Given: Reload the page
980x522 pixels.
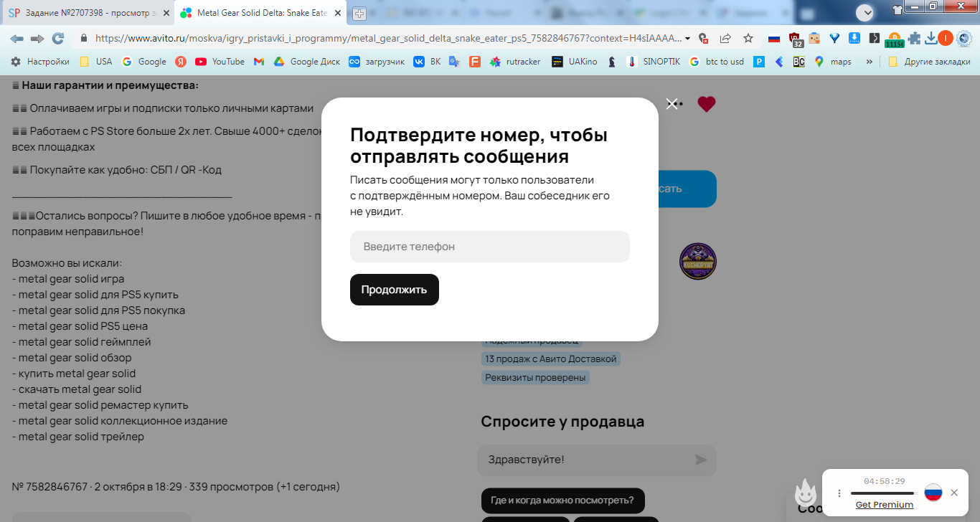Looking at the screenshot, I should 58,38.
